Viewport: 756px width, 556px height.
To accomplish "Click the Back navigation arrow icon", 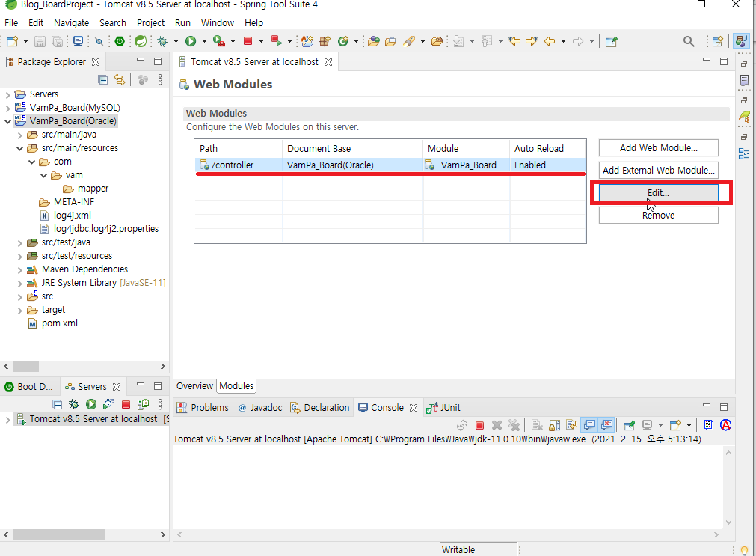I will coord(550,41).
